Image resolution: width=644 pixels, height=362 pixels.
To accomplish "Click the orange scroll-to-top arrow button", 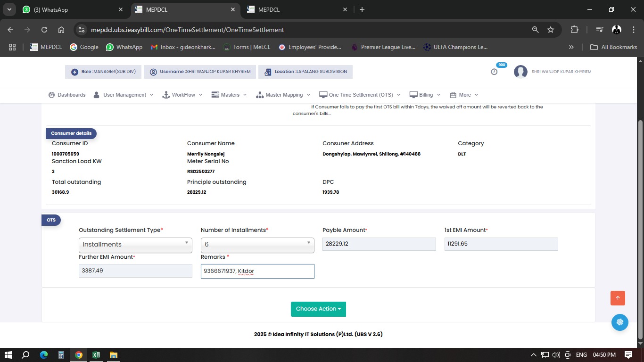I will pos(618,298).
